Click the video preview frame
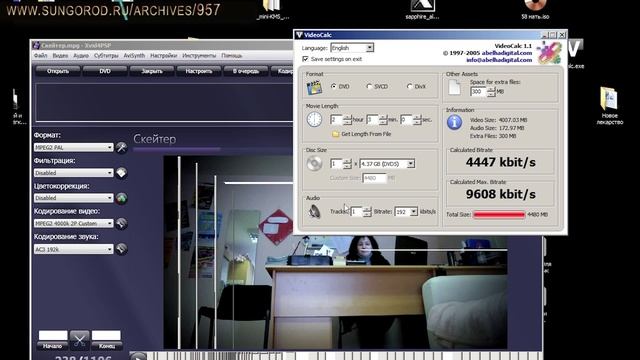The height and width of the screenshot is (360, 640). coord(335,252)
